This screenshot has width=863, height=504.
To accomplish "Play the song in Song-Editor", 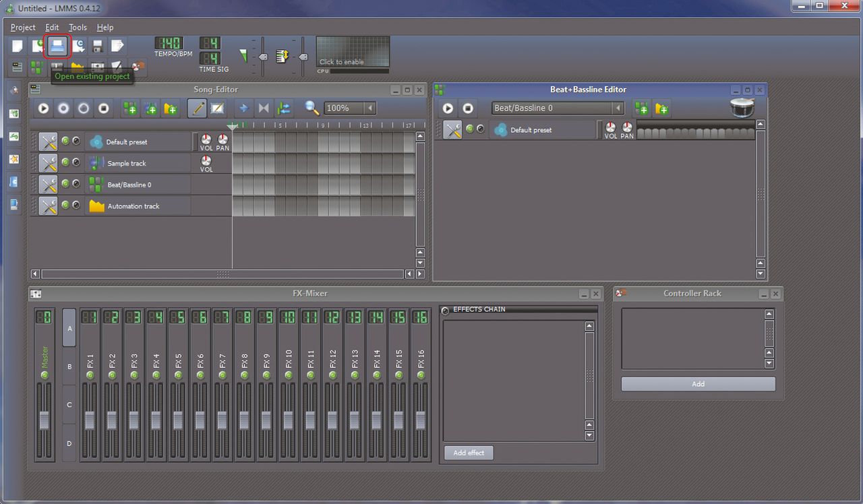I will (x=43, y=108).
